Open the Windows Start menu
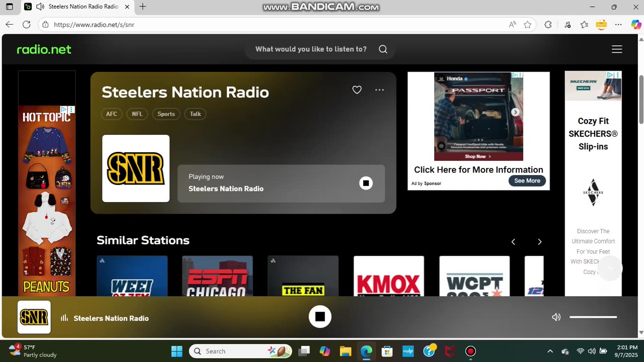 point(177,351)
